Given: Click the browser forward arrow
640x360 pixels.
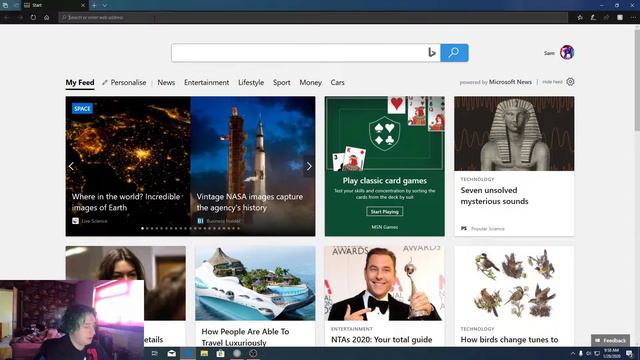Looking at the screenshot, I should coord(20,18).
